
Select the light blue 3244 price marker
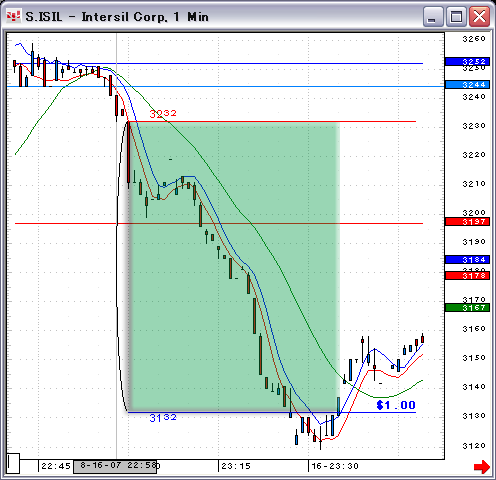(467, 85)
